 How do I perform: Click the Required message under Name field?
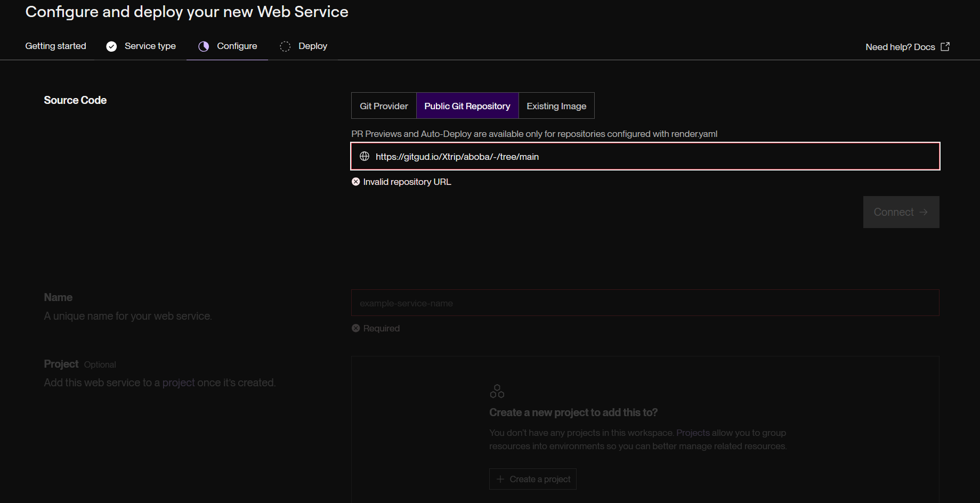382,328
